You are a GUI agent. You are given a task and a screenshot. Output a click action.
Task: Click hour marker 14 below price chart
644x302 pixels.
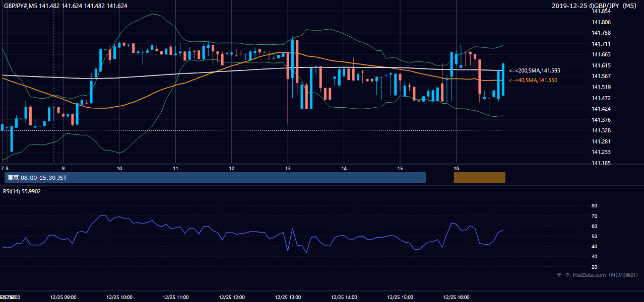point(344,168)
